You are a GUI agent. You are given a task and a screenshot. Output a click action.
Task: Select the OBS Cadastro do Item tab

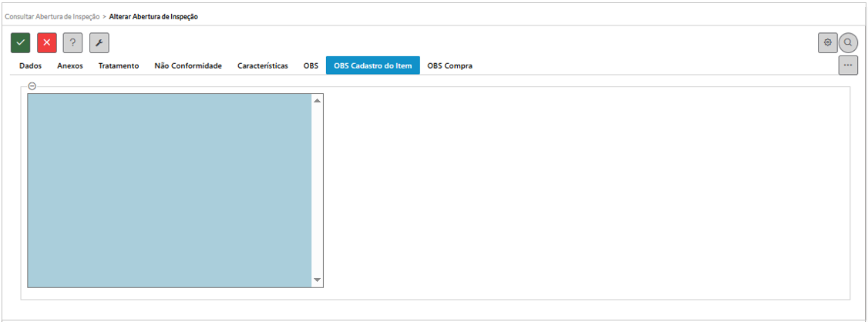pos(372,66)
